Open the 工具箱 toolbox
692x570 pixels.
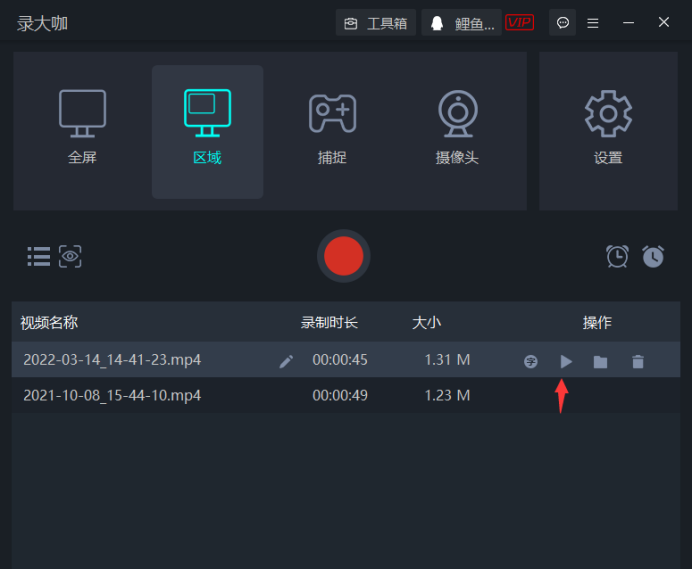click(x=376, y=23)
